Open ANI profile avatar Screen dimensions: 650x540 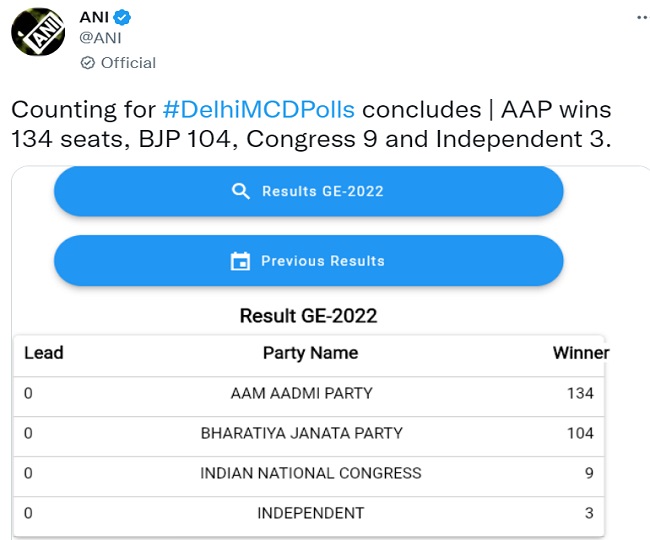point(38,32)
